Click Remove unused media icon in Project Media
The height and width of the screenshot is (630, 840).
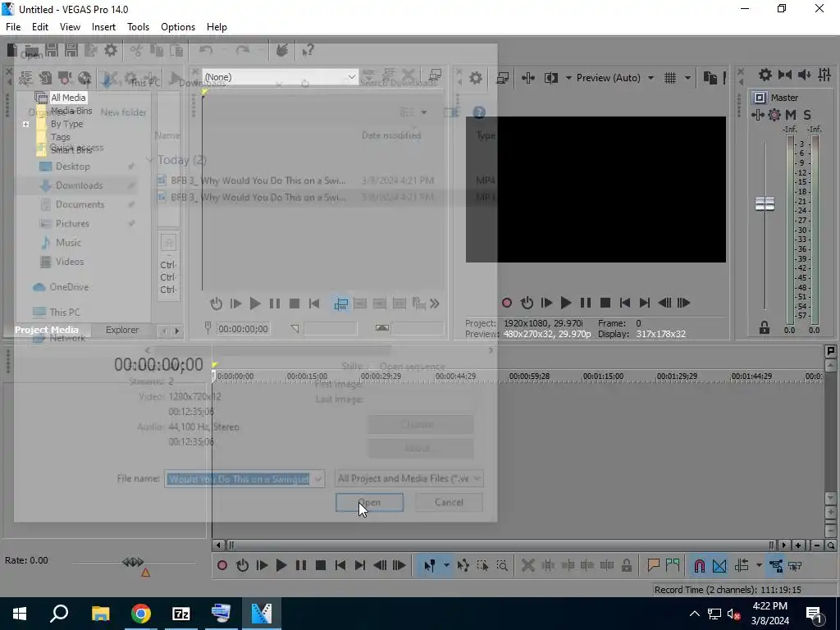click(25, 78)
